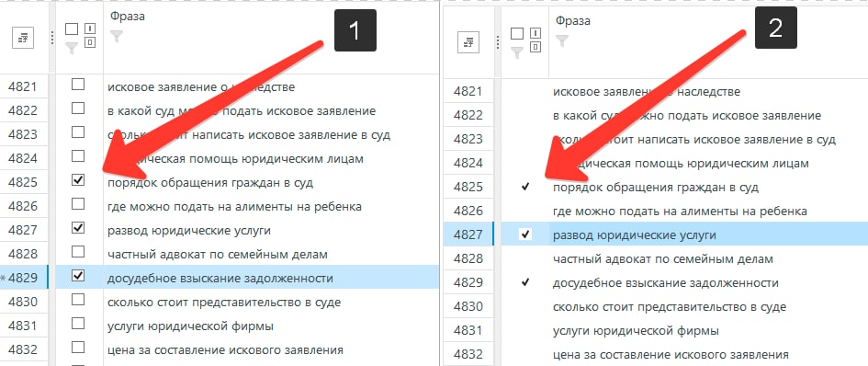
Task: Check the box for row 4830 in left table
Action: point(78,299)
